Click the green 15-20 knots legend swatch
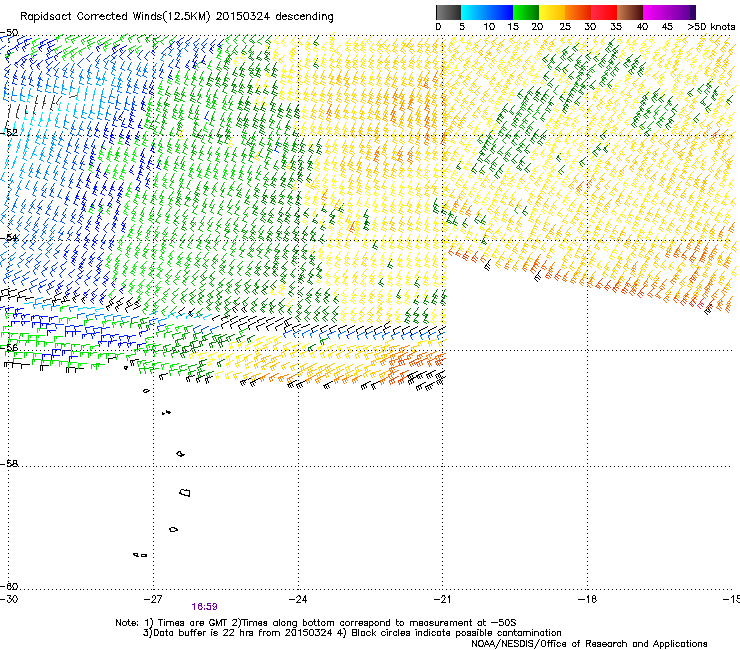This screenshot has width=740, height=650. [x=526, y=12]
